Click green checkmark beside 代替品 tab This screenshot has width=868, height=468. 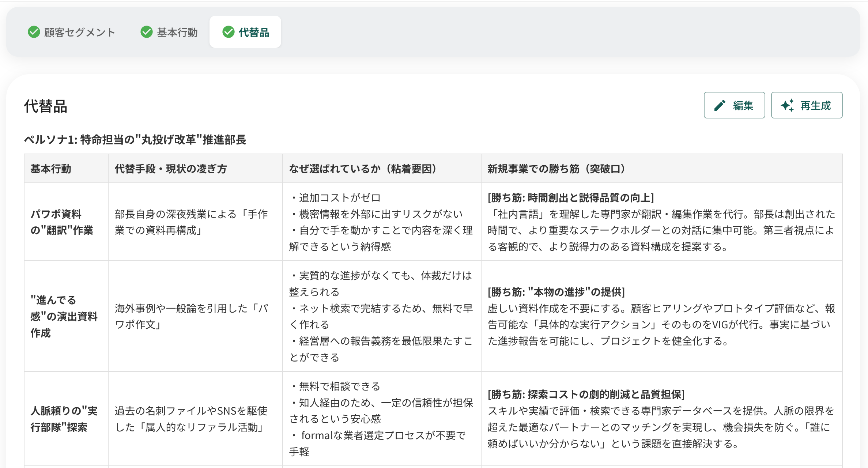229,32
